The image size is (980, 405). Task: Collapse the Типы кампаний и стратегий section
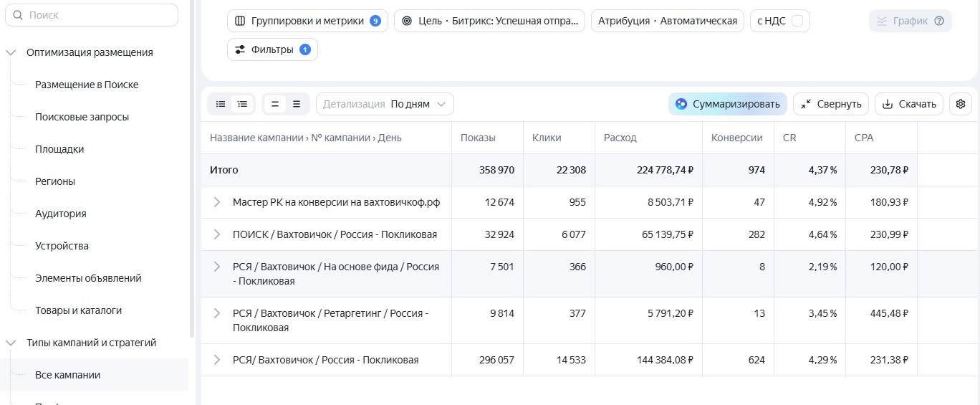click(11, 343)
